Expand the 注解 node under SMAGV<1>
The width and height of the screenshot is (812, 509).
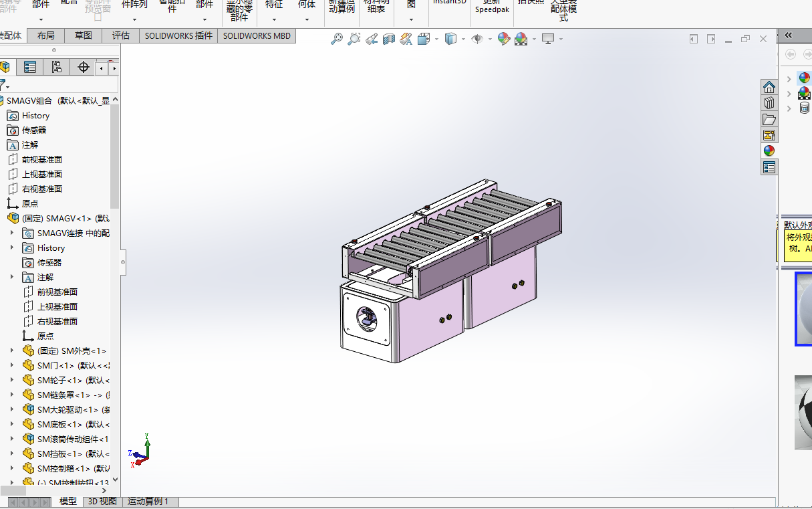[11, 277]
